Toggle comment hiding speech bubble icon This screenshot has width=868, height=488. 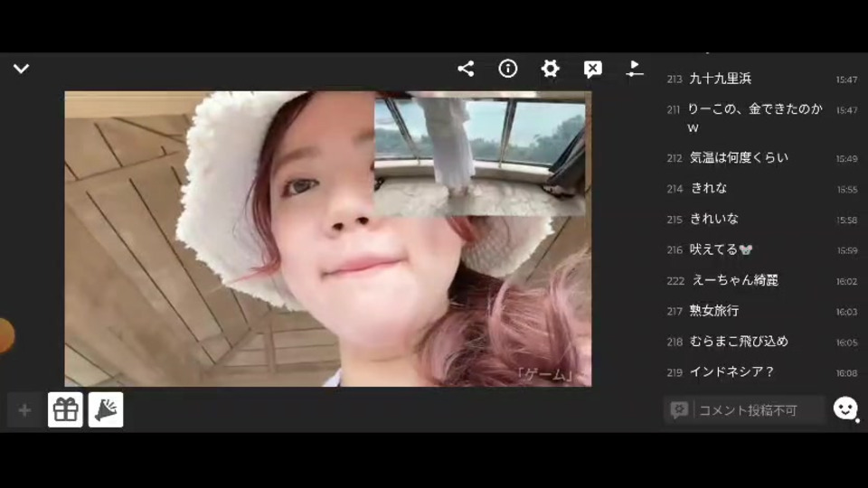pyautogui.click(x=592, y=70)
